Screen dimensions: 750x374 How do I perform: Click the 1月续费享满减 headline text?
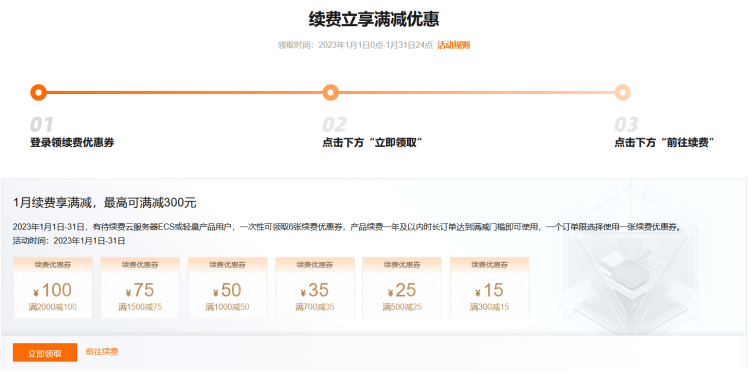point(105,203)
